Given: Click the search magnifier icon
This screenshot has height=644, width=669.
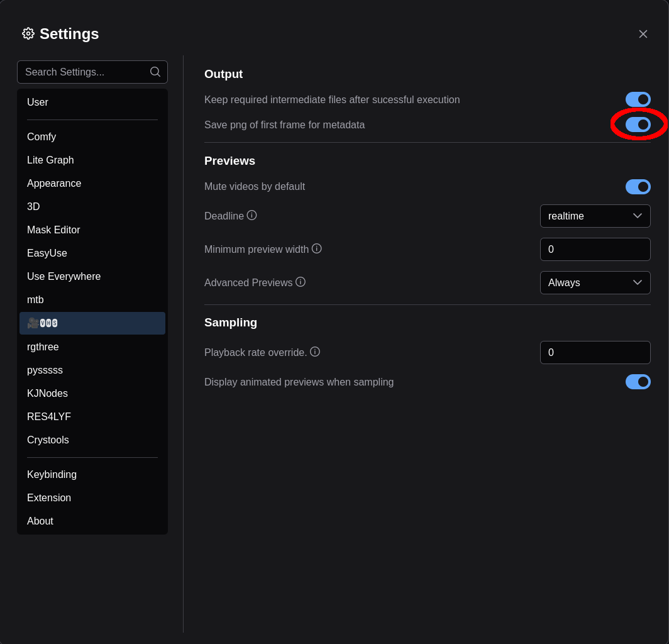Looking at the screenshot, I should [x=155, y=72].
